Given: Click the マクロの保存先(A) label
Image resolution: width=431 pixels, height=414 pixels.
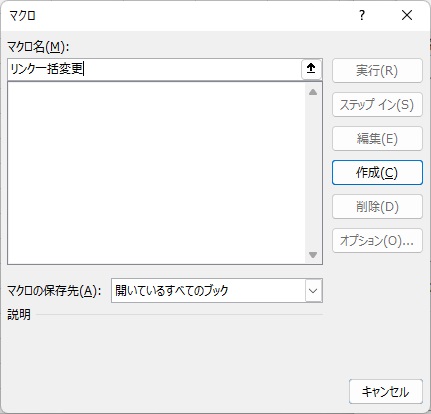Looking at the screenshot, I should 54,291.
